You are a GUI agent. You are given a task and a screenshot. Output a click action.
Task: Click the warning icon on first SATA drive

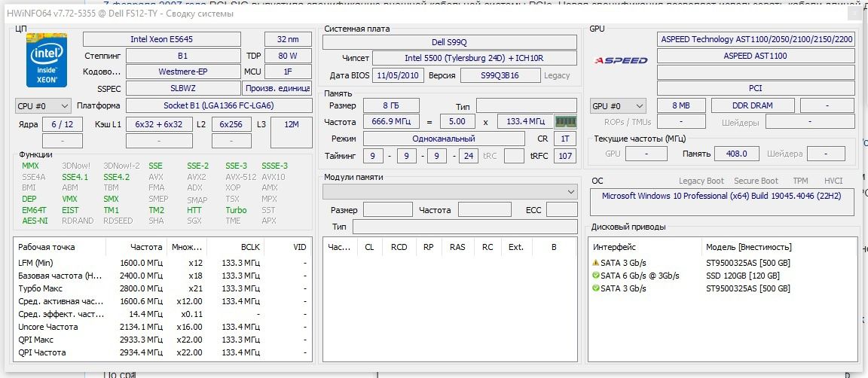pyautogui.click(x=596, y=263)
